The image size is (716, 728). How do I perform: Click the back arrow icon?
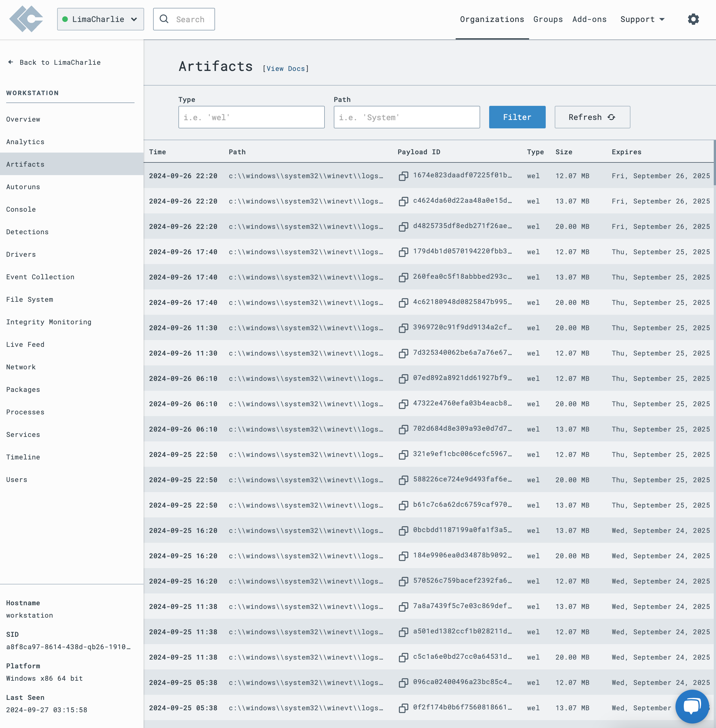point(10,62)
